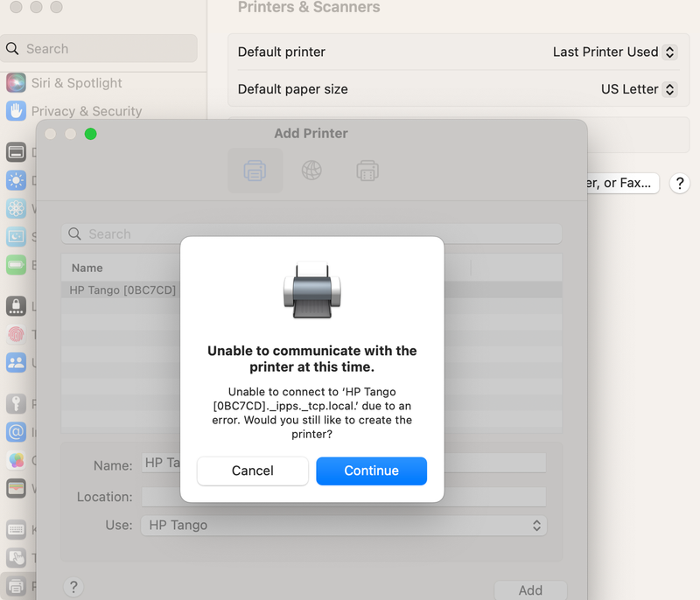Open help in Printers & Scanners pane
The width and height of the screenshot is (700, 600).
(680, 184)
